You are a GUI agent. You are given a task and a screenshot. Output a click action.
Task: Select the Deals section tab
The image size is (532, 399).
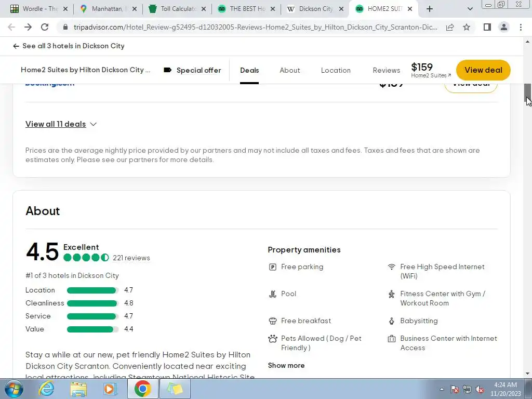[249, 70]
